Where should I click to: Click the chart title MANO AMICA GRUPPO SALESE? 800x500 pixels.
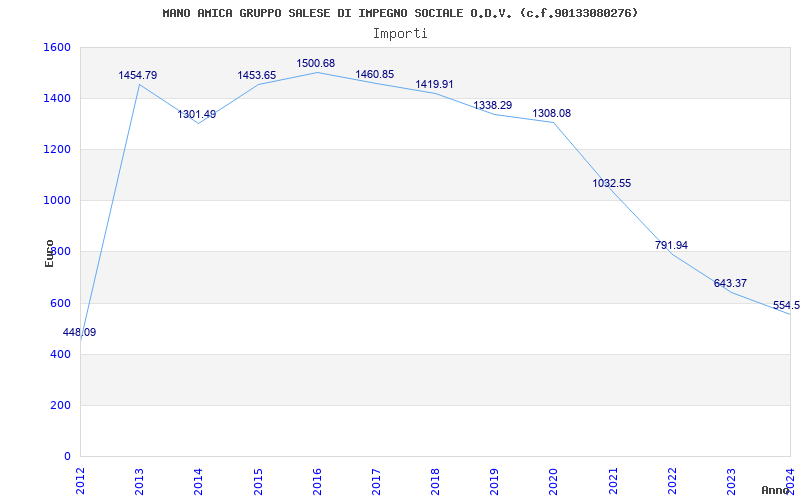pyautogui.click(x=400, y=13)
